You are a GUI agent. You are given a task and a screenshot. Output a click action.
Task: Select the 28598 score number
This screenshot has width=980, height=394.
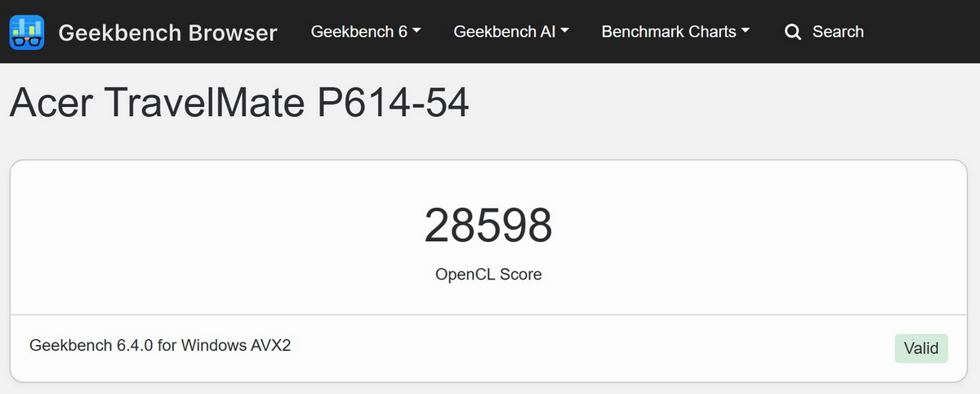tap(488, 226)
